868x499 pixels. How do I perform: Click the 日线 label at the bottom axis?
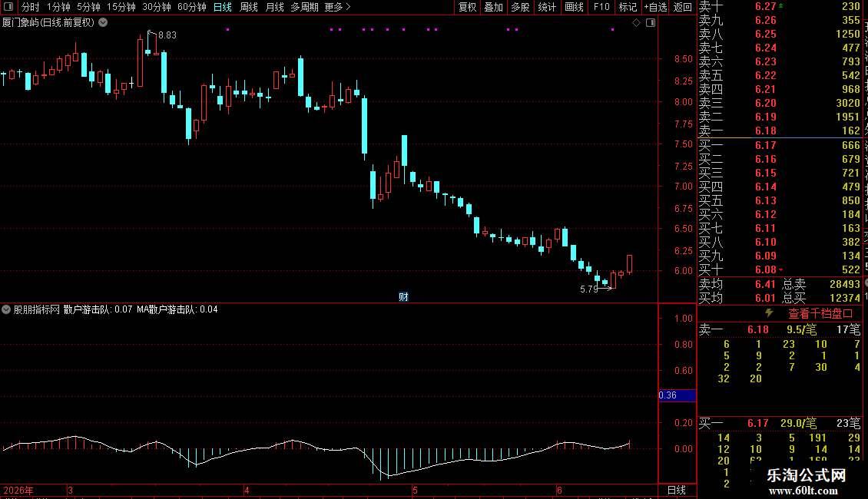[x=677, y=490]
